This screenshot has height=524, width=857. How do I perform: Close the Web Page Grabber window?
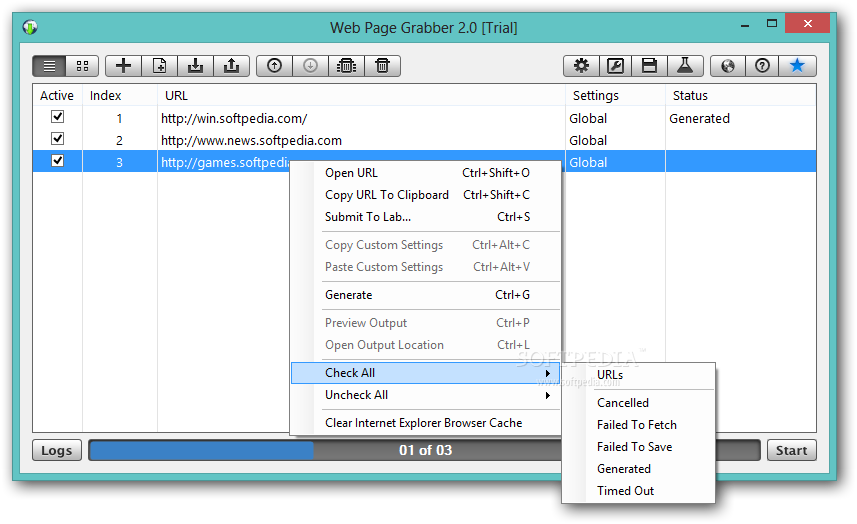click(807, 23)
